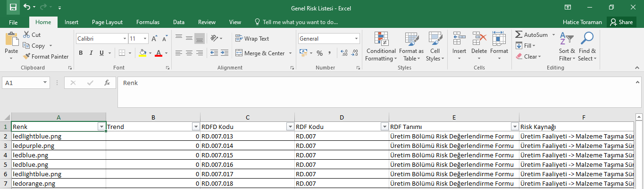Toggle Wrap Text on selected cell
The height and width of the screenshot is (189, 644).
[x=252, y=39]
